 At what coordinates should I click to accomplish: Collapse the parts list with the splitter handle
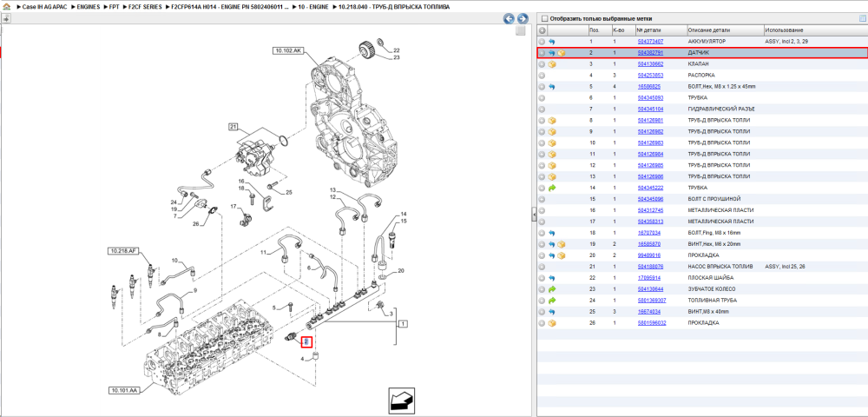pyautogui.click(x=534, y=215)
